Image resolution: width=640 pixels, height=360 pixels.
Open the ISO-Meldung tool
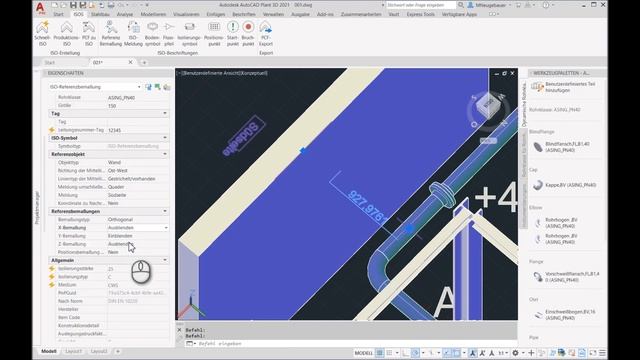[x=133, y=33]
